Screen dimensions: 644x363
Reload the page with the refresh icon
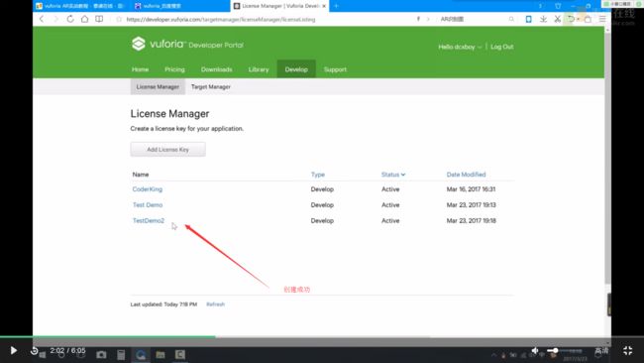(70, 19)
